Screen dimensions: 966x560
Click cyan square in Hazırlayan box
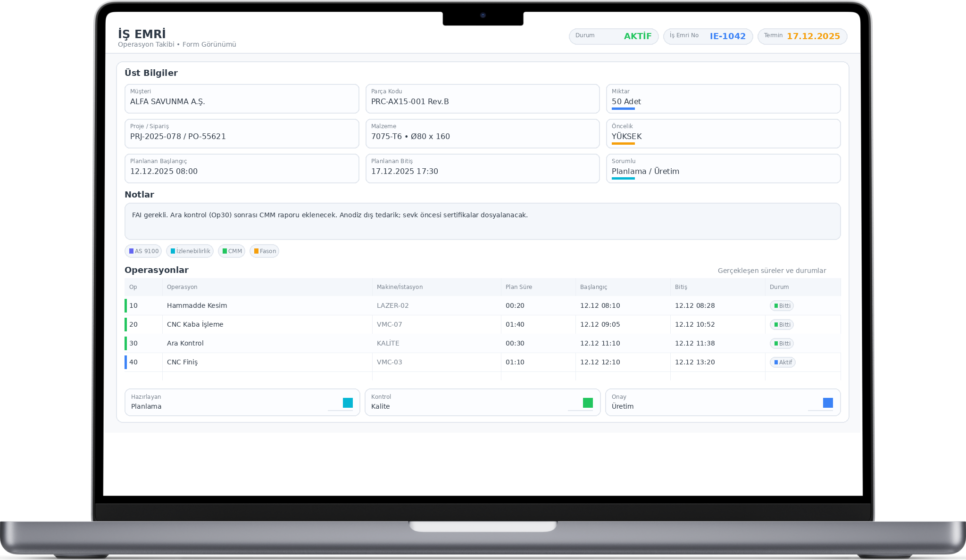(348, 403)
